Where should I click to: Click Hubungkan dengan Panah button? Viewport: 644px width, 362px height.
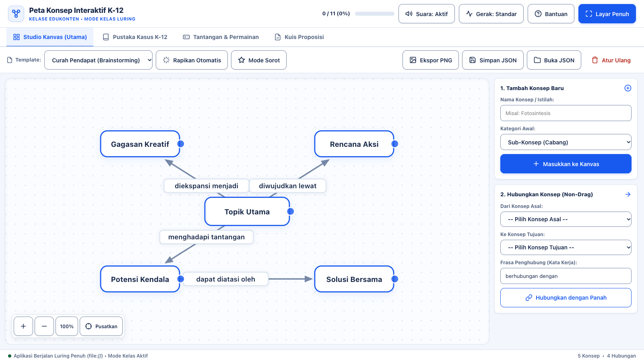[566, 298]
